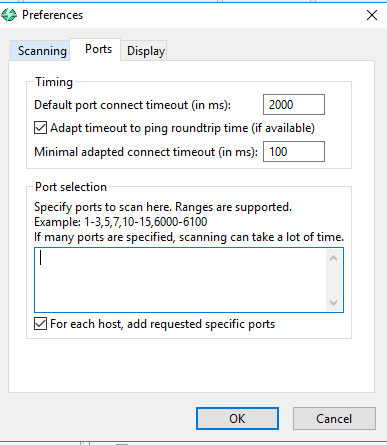Click the example ports text line
Screen dimensions: 387x445
[x=121, y=222]
